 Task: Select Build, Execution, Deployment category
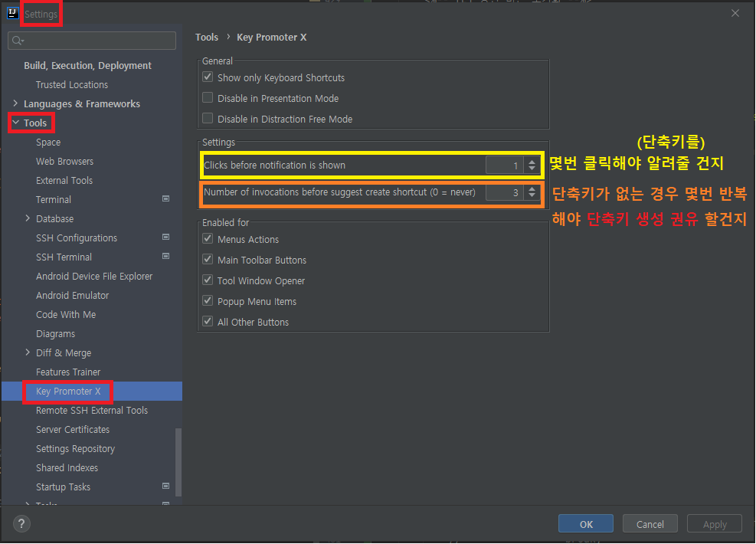(88, 66)
